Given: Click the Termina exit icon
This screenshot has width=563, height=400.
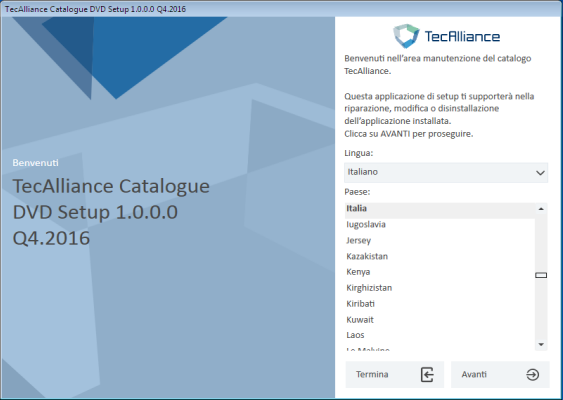Looking at the screenshot, I should tap(427, 375).
